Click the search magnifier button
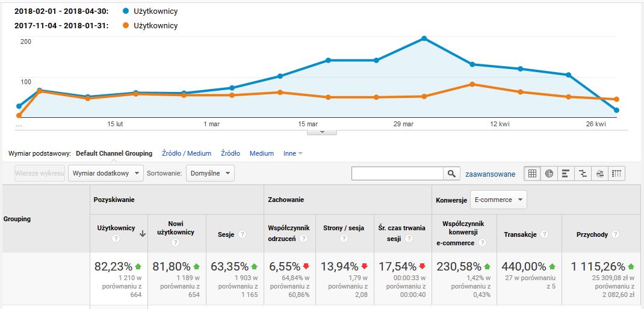The height and width of the screenshot is (309, 644). 451,174
